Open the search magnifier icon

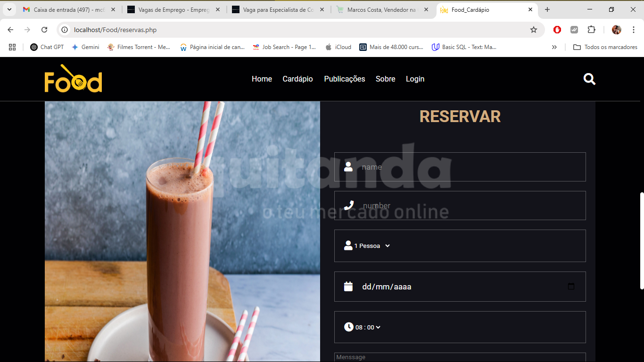(x=589, y=79)
